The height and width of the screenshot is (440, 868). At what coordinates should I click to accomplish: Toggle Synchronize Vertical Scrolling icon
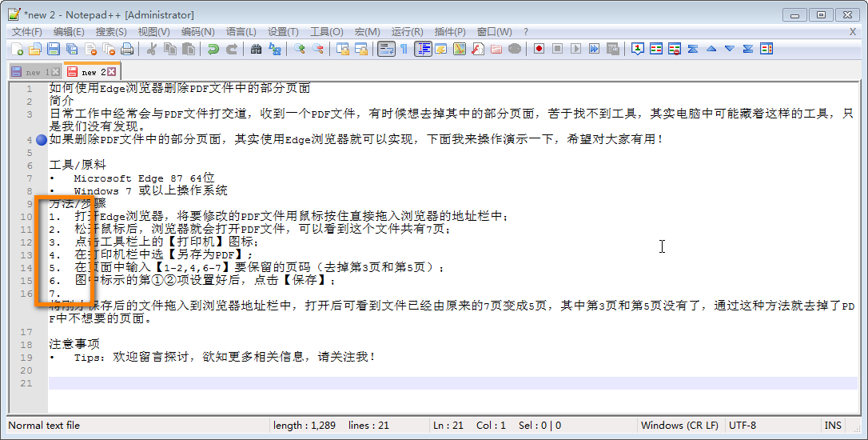tap(343, 49)
